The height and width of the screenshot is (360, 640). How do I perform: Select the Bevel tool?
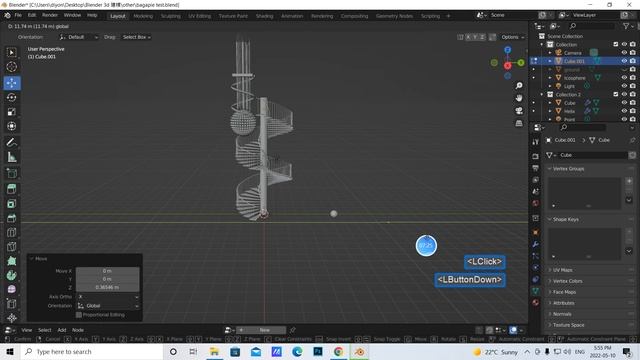[12, 218]
